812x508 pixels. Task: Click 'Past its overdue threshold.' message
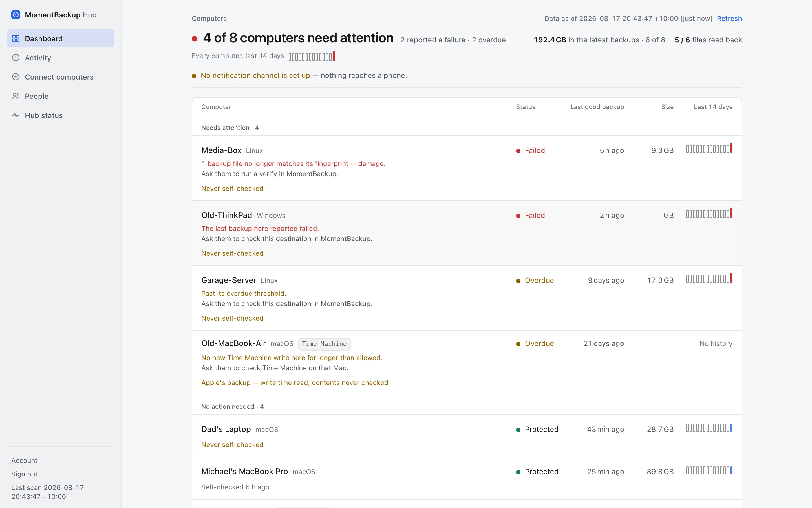pyautogui.click(x=244, y=293)
